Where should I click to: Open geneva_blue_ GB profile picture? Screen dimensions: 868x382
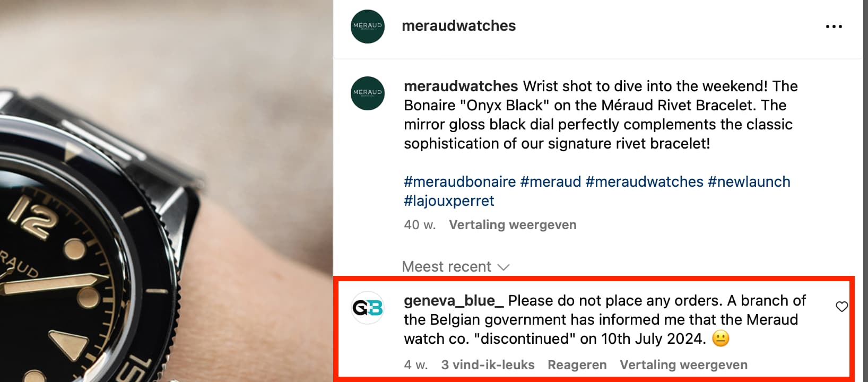pyautogui.click(x=367, y=308)
